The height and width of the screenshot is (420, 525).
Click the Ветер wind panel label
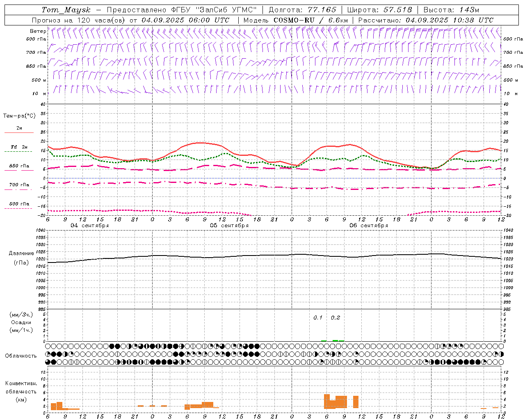tap(38, 31)
